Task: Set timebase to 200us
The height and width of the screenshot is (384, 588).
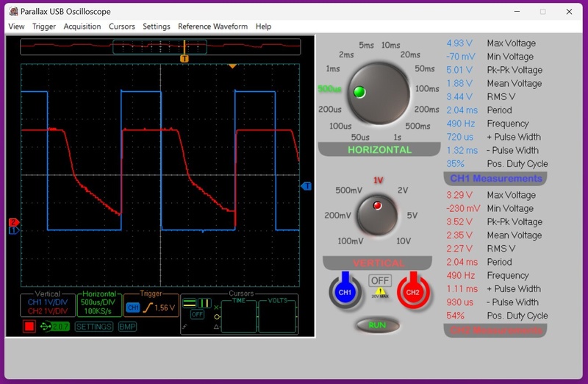Action: coord(329,109)
